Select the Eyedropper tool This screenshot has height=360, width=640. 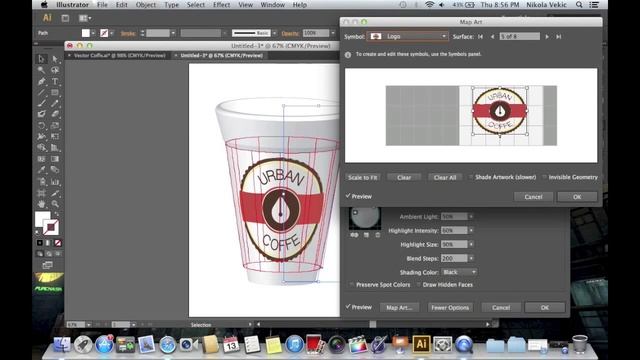coord(41,170)
